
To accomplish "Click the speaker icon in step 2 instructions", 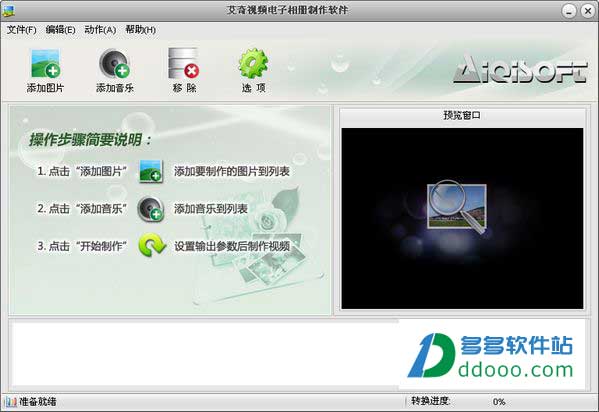I will pyautogui.click(x=151, y=209).
